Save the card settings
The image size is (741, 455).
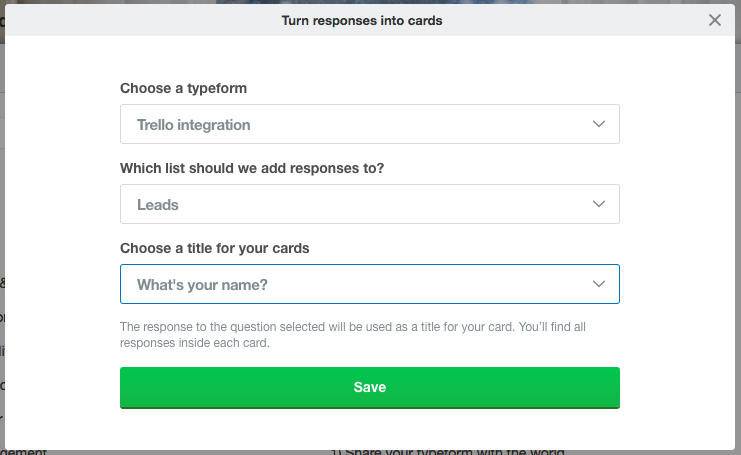(370, 387)
